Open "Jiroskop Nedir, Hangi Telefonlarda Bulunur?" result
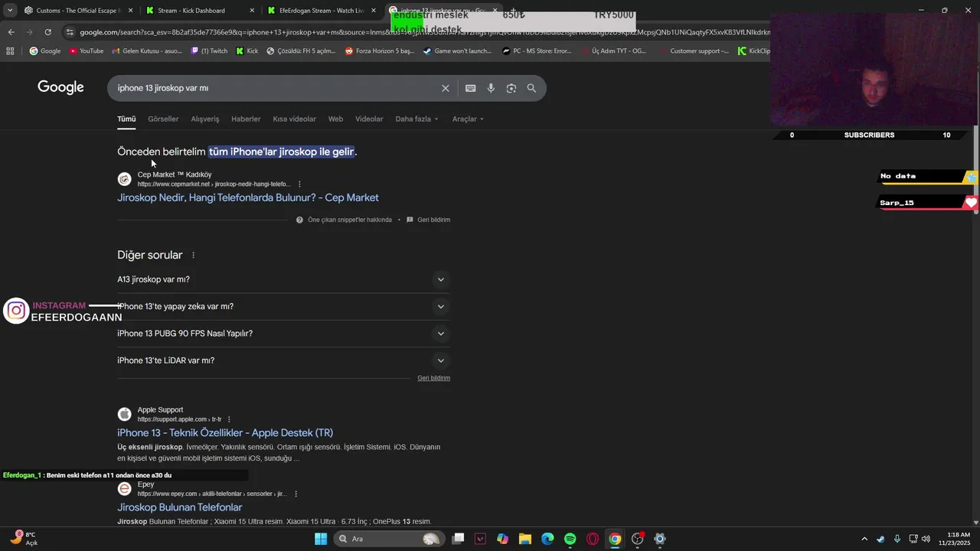The height and width of the screenshot is (551, 980). pyautogui.click(x=248, y=197)
